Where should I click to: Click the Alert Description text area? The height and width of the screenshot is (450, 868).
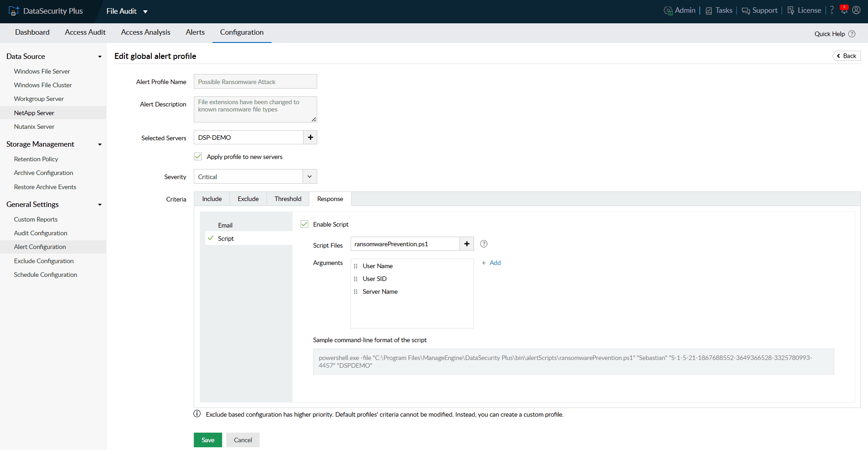(x=256, y=109)
